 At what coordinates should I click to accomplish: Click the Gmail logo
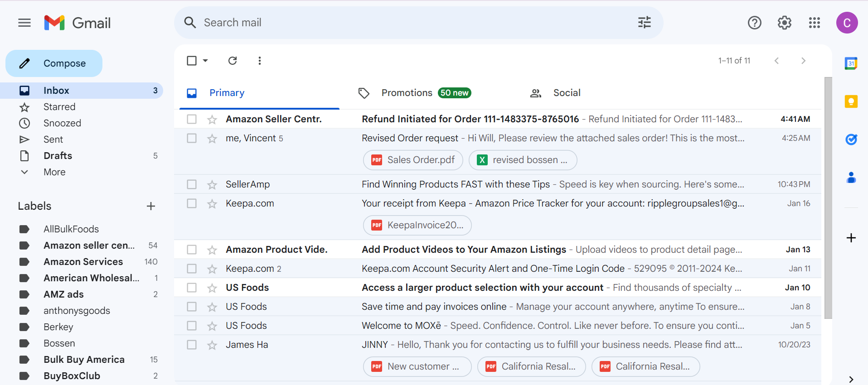[x=78, y=23]
